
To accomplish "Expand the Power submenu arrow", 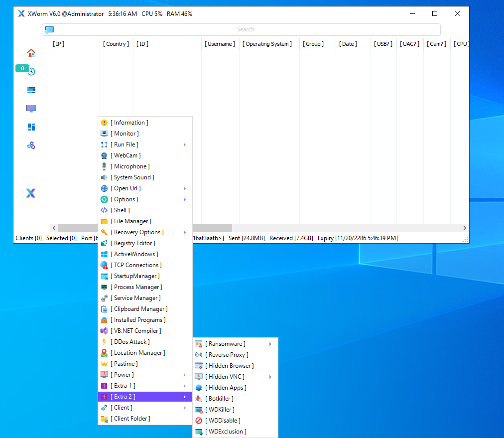I will click(x=184, y=375).
